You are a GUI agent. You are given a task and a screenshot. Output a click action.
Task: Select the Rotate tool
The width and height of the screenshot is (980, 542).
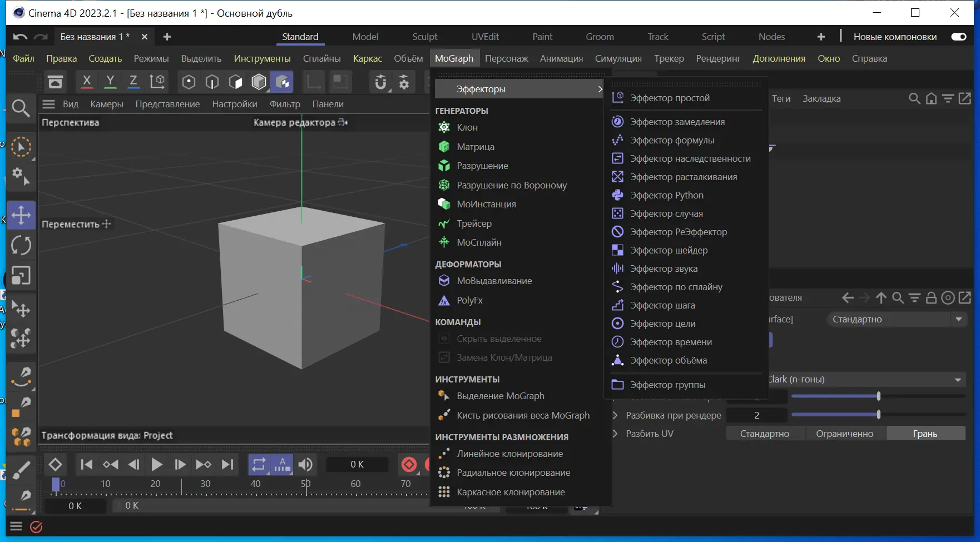(21, 245)
